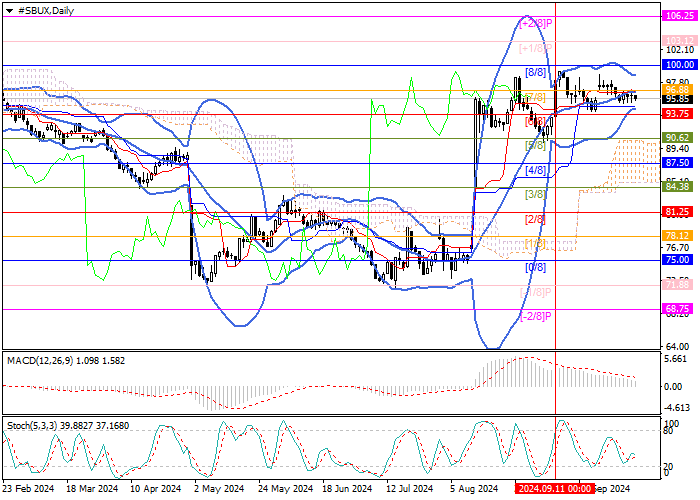Click the 10 Apr 2024 date label
The height and width of the screenshot is (500, 700).
click(155, 489)
